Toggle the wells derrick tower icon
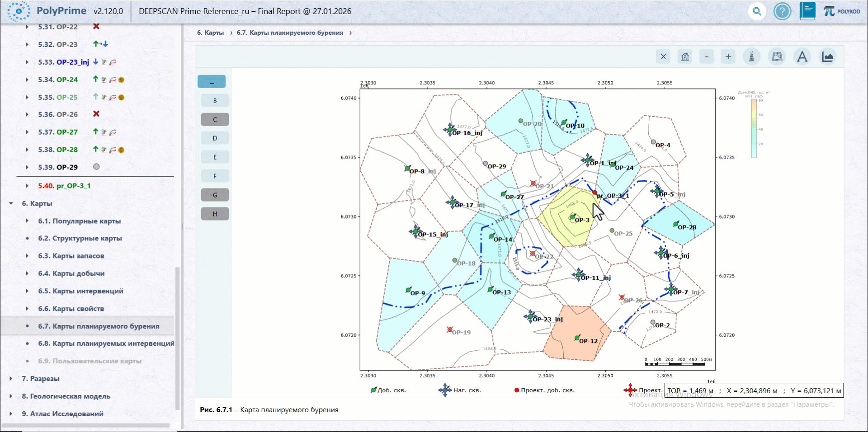The width and height of the screenshot is (868, 432). (752, 56)
